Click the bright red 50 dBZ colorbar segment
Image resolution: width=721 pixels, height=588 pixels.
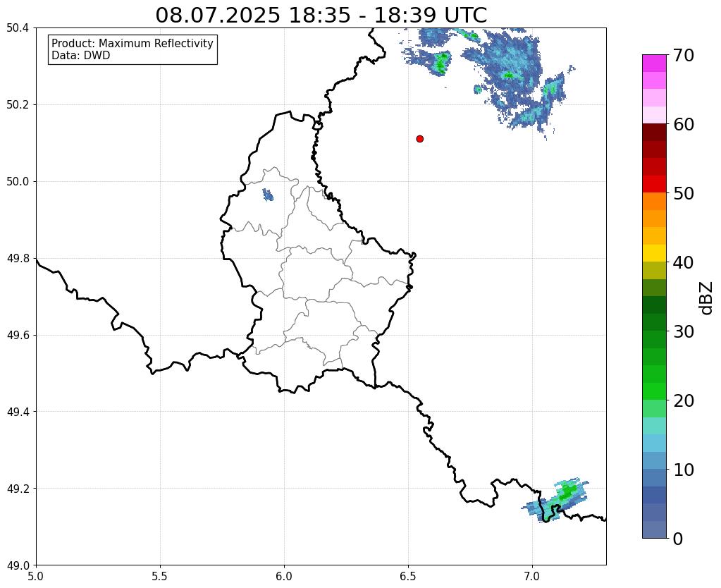(654, 184)
